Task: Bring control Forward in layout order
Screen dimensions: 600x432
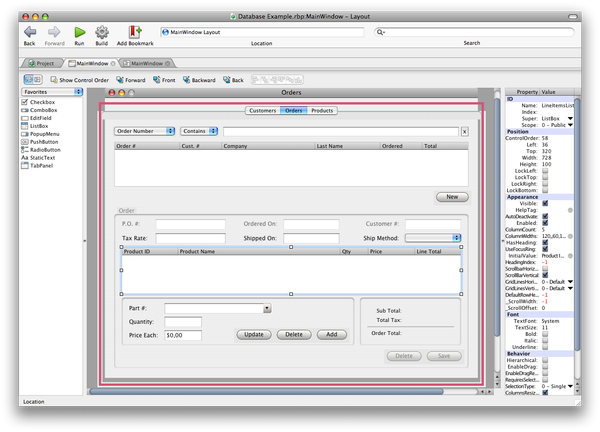Action: coord(121,79)
